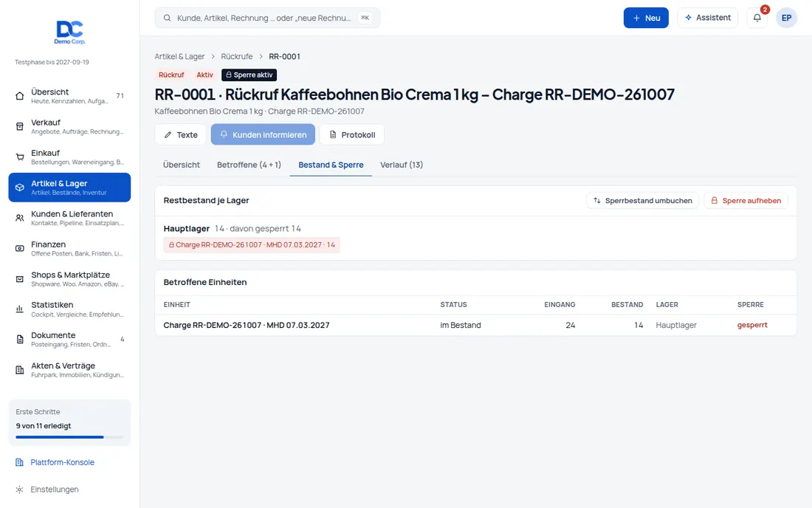Screen dimensions: 812x508
Task: Click the pencil icon on Texte
Action: tap(168, 134)
